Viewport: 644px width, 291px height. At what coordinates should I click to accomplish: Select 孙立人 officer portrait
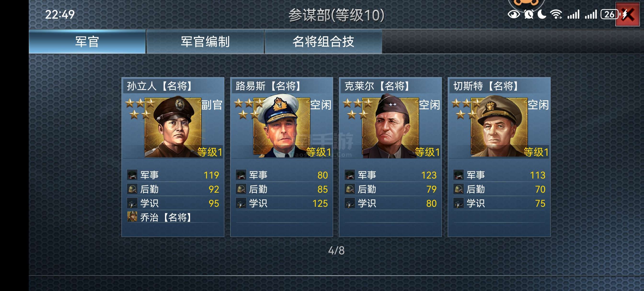pos(173,127)
